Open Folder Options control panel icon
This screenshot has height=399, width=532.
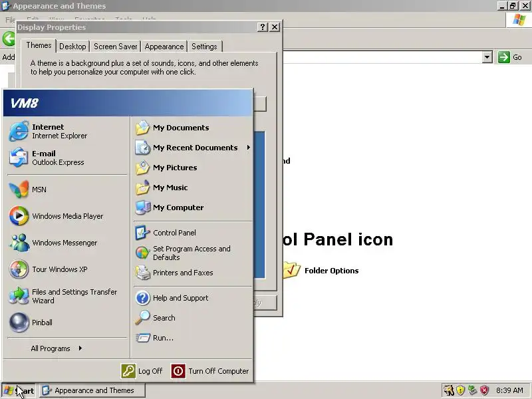coord(291,270)
